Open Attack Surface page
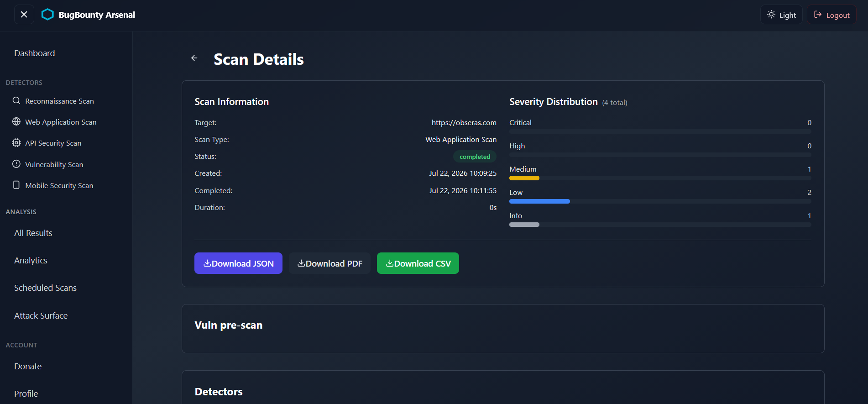Image resolution: width=868 pixels, height=404 pixels. coord(41,316)
